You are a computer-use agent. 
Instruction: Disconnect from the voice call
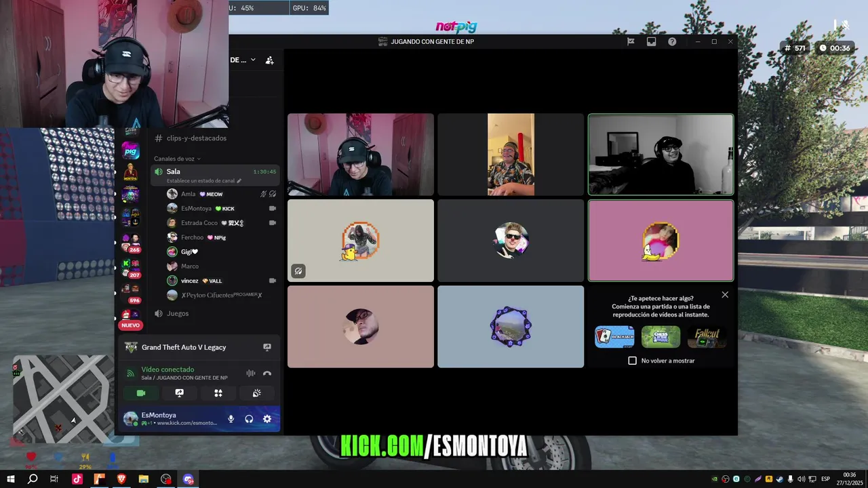pyautogui.click(x=267, y=373)
